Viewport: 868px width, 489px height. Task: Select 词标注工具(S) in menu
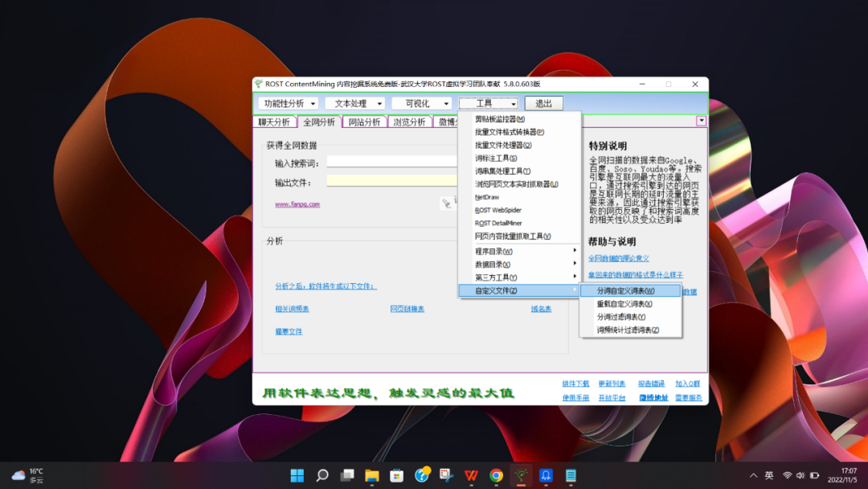(519, 158)
